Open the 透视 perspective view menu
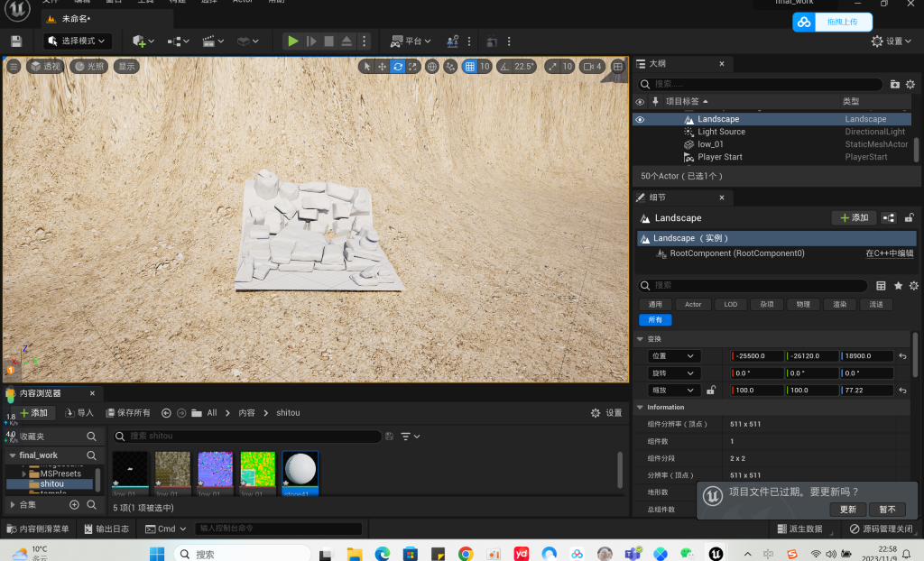The height and width of the screenshot is (561, 924). [45, 66]
